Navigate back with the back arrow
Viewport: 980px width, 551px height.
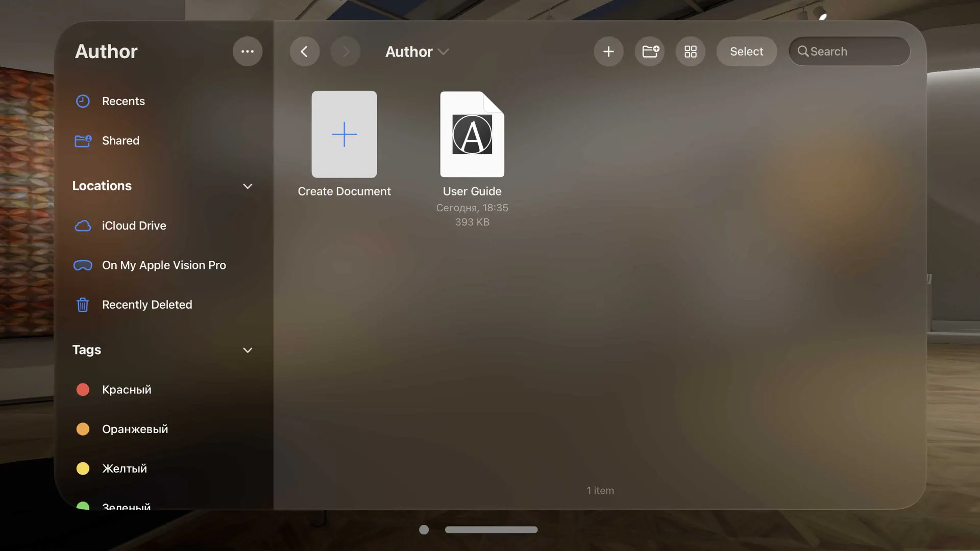(x=305, y=51)
